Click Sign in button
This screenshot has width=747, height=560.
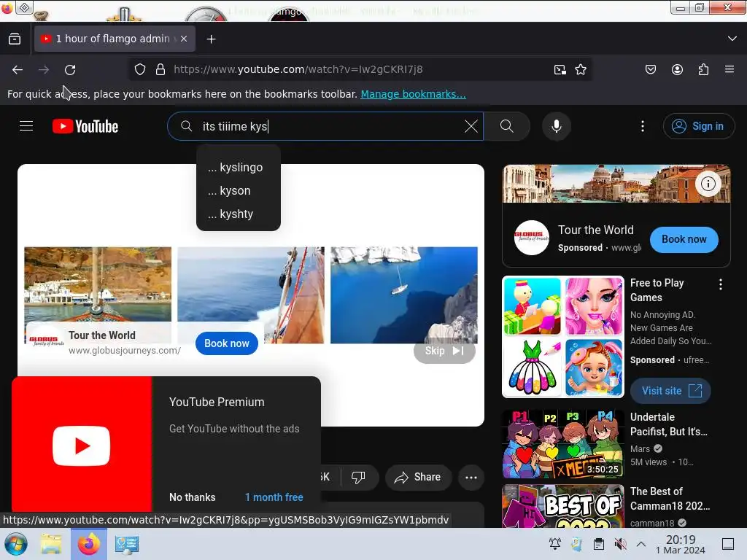[x=698, y=126]
